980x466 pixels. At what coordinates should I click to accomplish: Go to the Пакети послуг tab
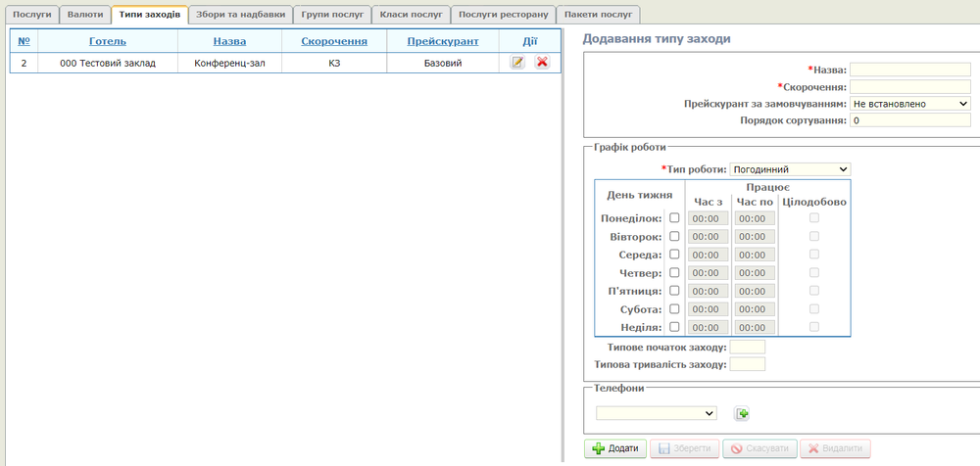[598, 15]
